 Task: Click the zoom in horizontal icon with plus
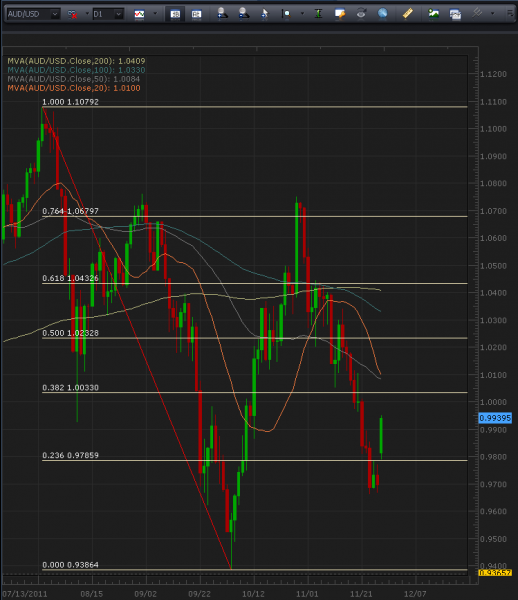[x=222, y=14]
